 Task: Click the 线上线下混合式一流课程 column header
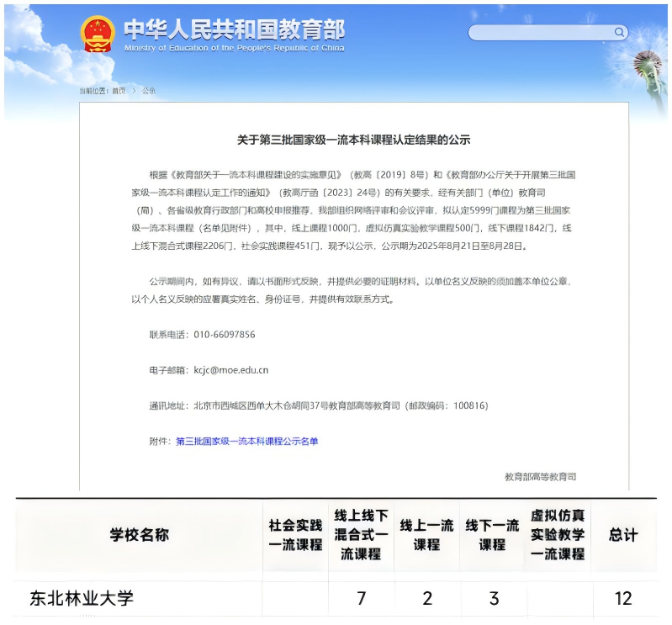coord(361,535)
